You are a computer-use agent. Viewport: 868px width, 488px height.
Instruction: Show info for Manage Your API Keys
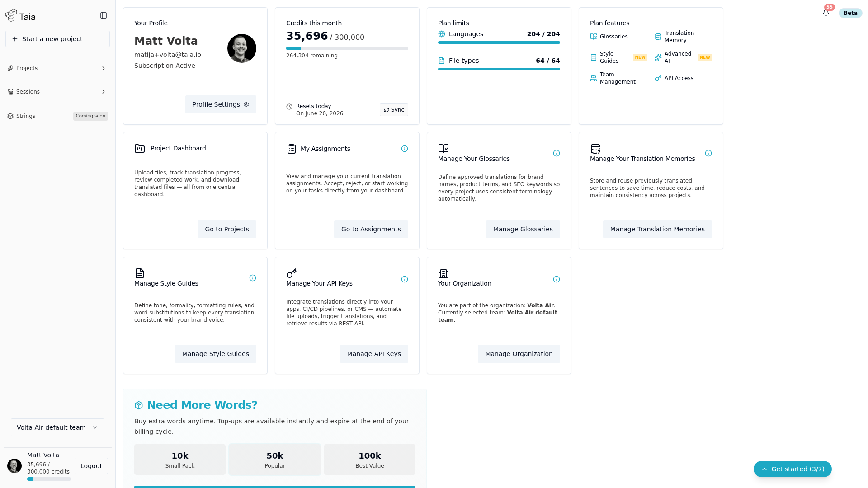coord(405,279)
